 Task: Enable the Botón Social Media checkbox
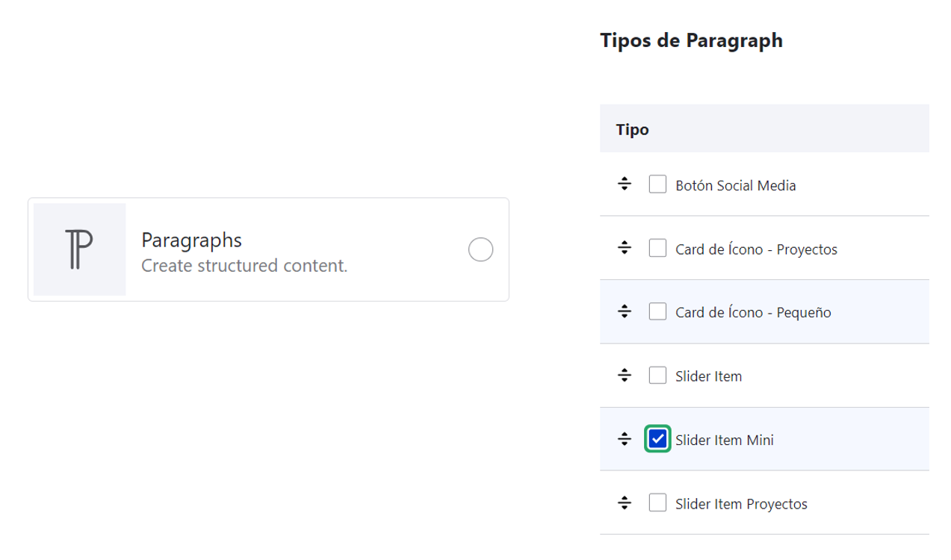[x=657, y=184]
